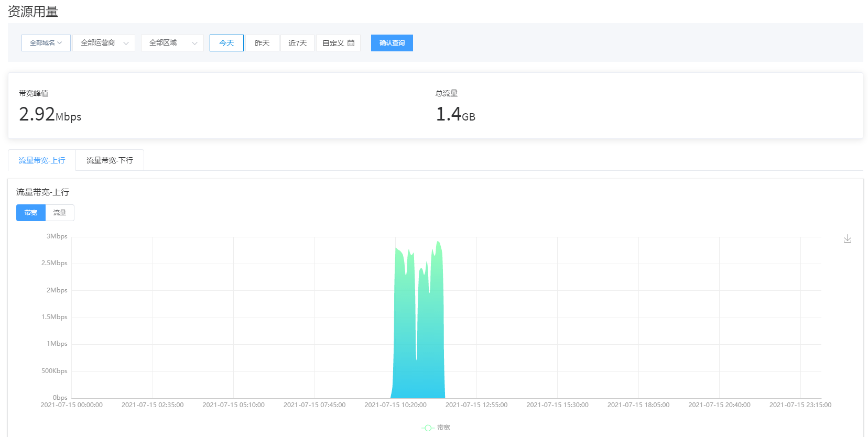The height and width of the screenshot is (437, 868).
Task: Choose the 近7天 time range
Action: (297, 43)
